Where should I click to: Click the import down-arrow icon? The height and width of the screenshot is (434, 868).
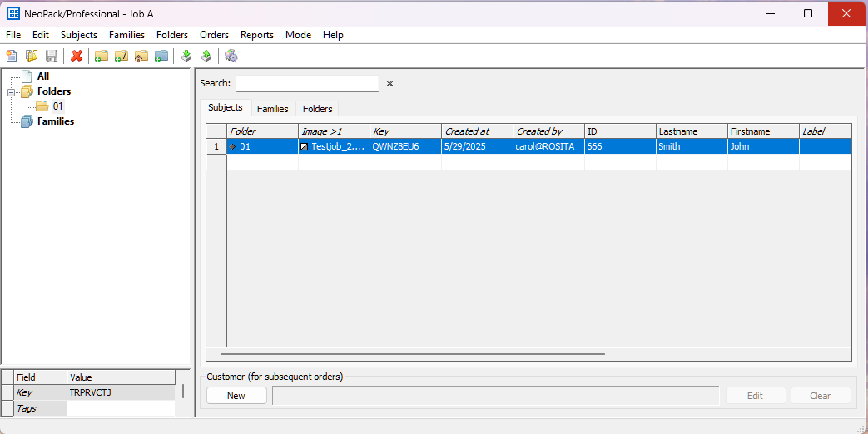[x=186, y=55]
